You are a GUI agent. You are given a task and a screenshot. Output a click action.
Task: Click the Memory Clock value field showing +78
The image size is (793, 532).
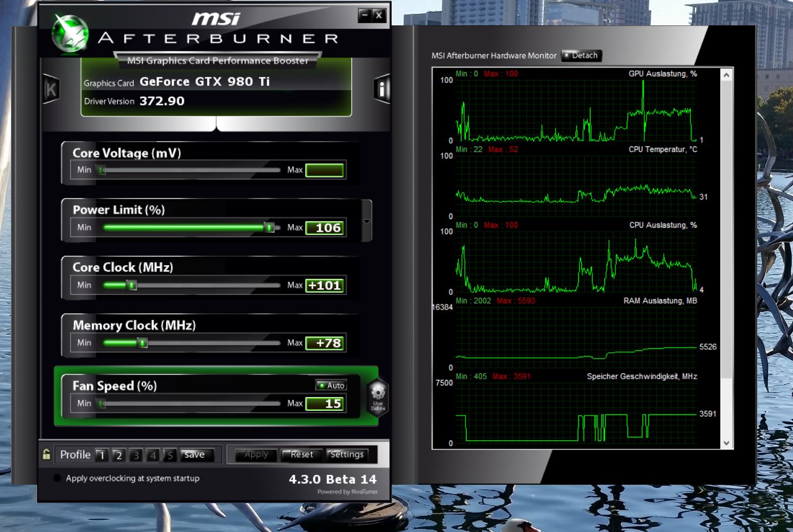click(325, 343)
